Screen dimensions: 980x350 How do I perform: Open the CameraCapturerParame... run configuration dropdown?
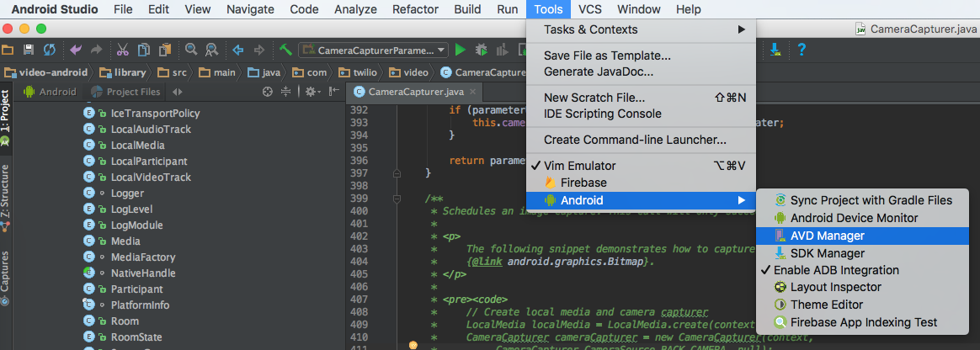[374, 50]
